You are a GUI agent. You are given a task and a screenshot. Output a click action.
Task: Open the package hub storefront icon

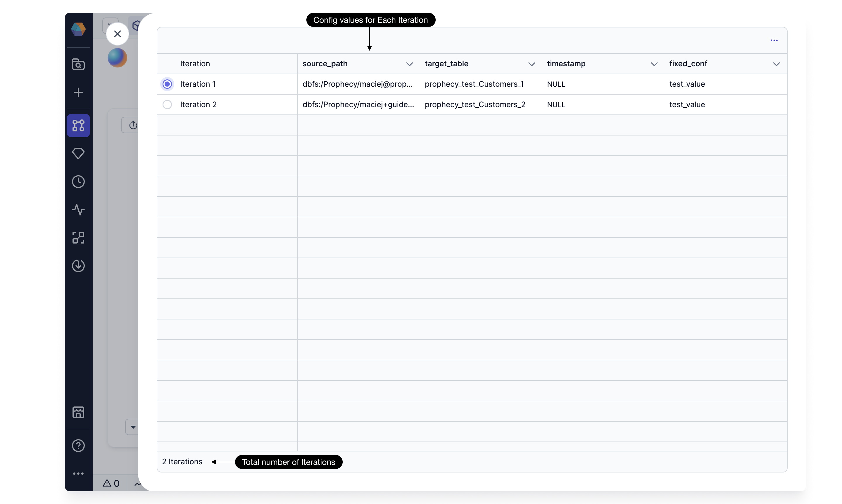pos(78,412)
